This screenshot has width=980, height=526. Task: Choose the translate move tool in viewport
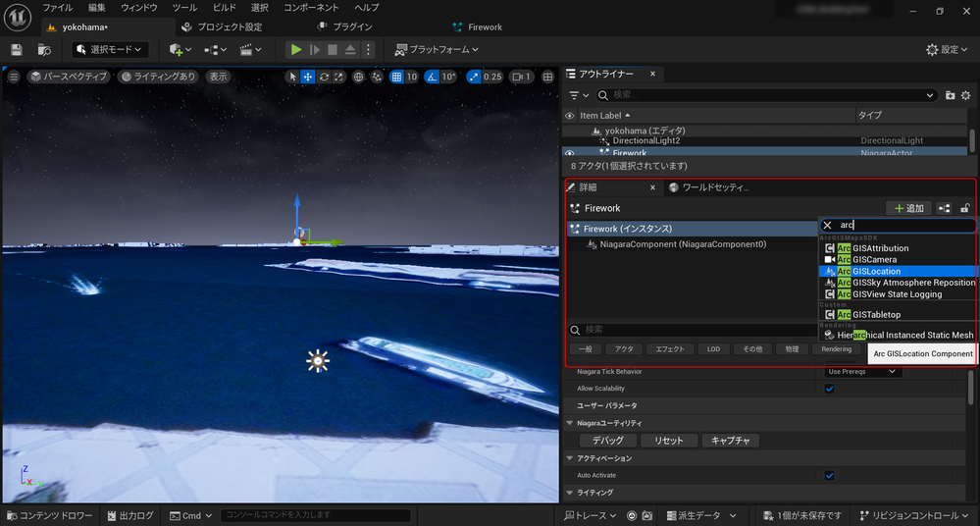[307, 77]
